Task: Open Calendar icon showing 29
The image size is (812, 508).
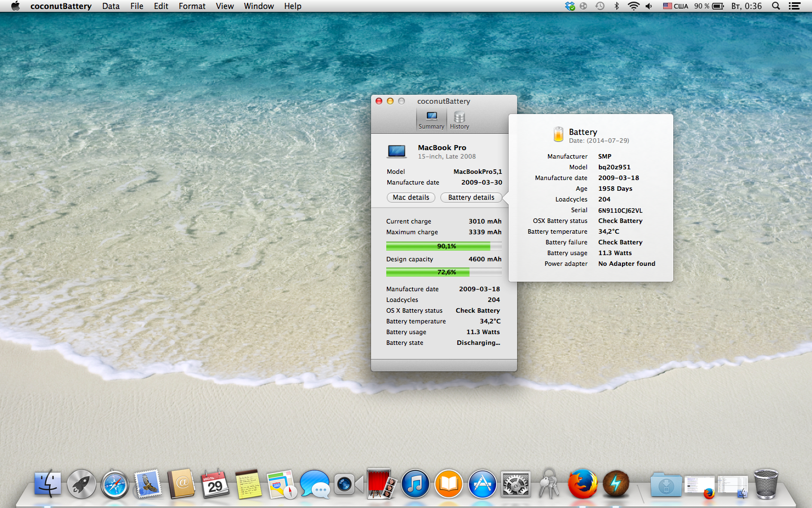Action: click(x=215, y=484)
